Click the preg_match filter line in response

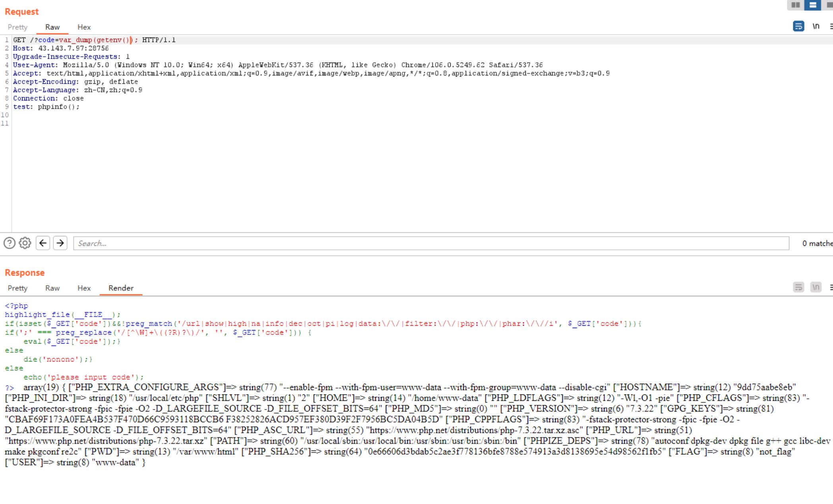tap(323, 324)
